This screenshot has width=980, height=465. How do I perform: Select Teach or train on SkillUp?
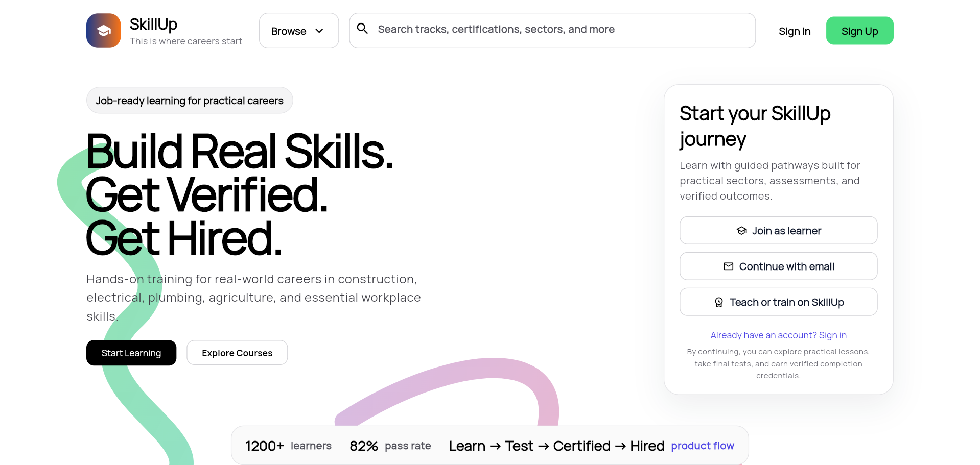click(778, 302)
